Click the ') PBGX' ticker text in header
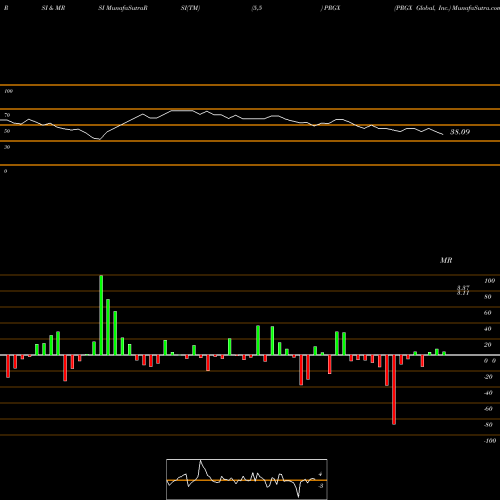The width and height of the screenshot is (500, 500). coord(330,8)
